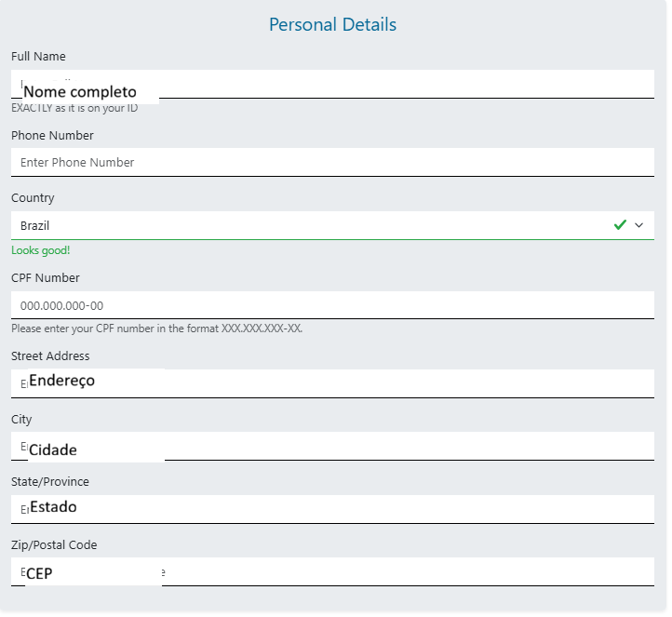Click the 'EXACTLY as it is on your ID' hint
The image size is (672, 617).
click(74, 108)
